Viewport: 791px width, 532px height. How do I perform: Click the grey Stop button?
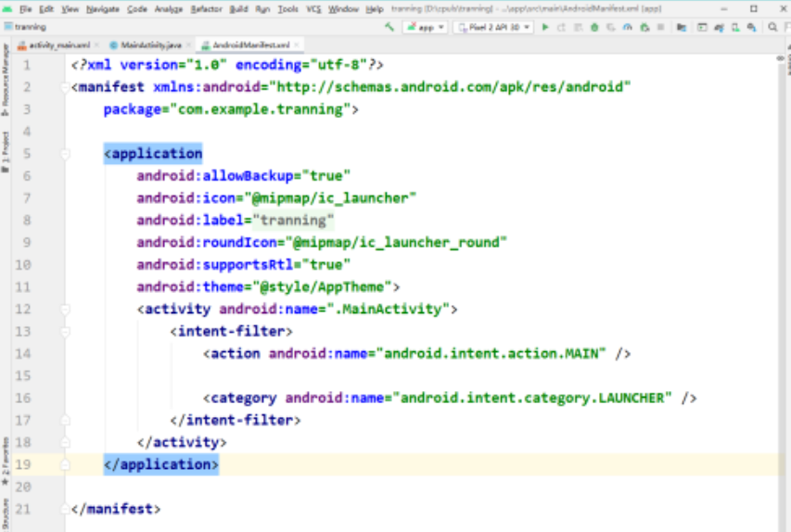tap(660, 27)
